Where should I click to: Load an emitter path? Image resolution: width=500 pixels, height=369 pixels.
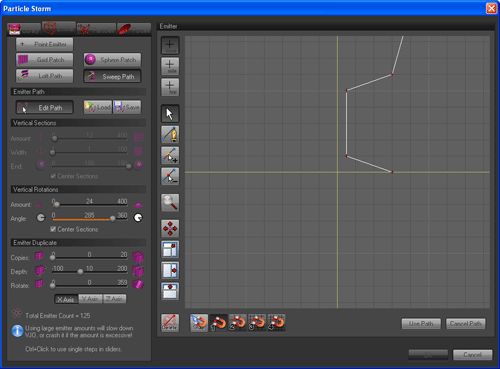tap(98, 107)
